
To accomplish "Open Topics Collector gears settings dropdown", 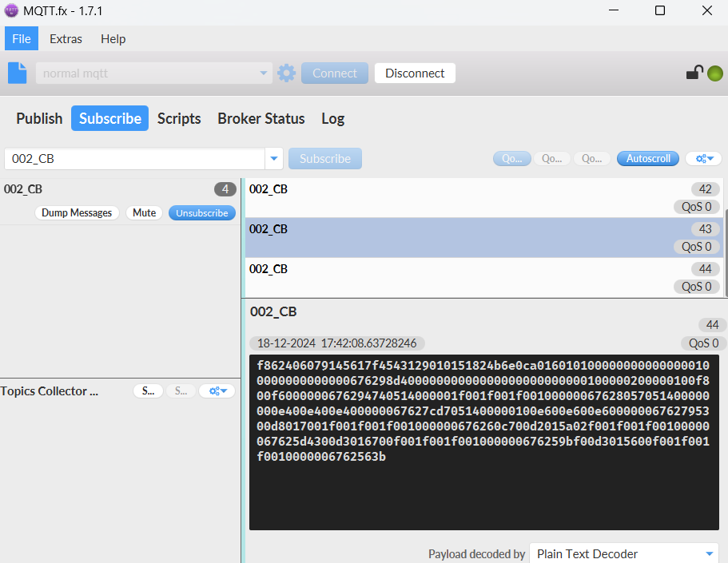I will point(217,391).
